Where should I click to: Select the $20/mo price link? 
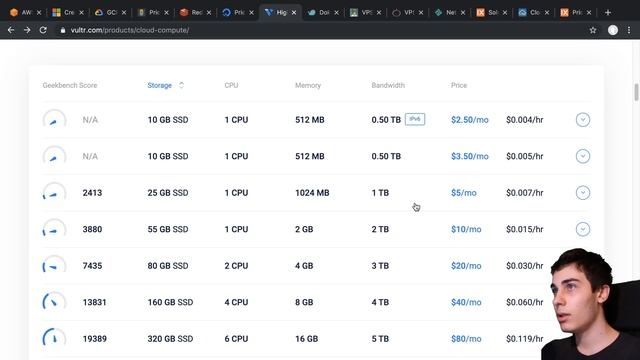pos(466,266)
